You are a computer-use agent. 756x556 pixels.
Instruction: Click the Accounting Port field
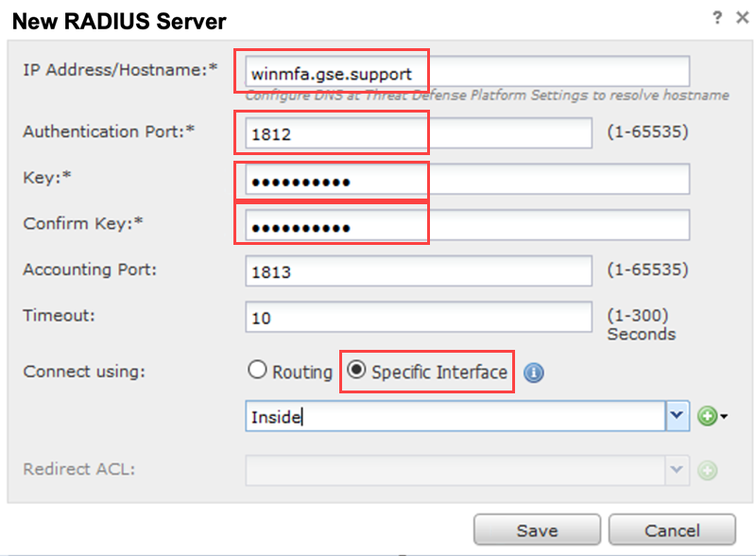click(418, 271)
